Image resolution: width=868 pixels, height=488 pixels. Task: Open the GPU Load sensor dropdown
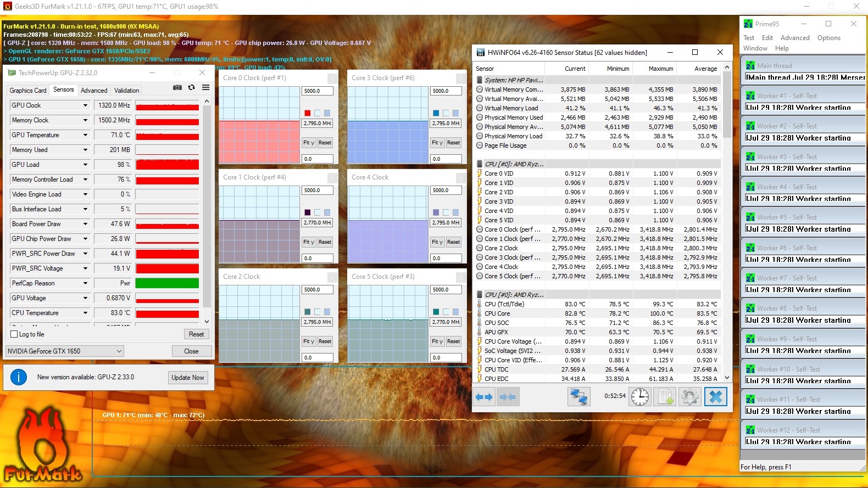point(85,165)
